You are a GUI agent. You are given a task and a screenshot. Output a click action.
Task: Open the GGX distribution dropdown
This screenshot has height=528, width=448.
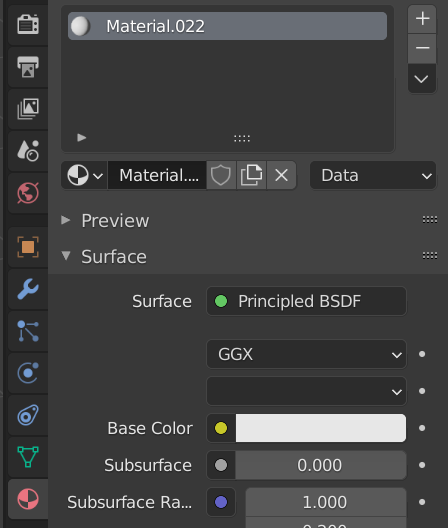pos(306,354)
